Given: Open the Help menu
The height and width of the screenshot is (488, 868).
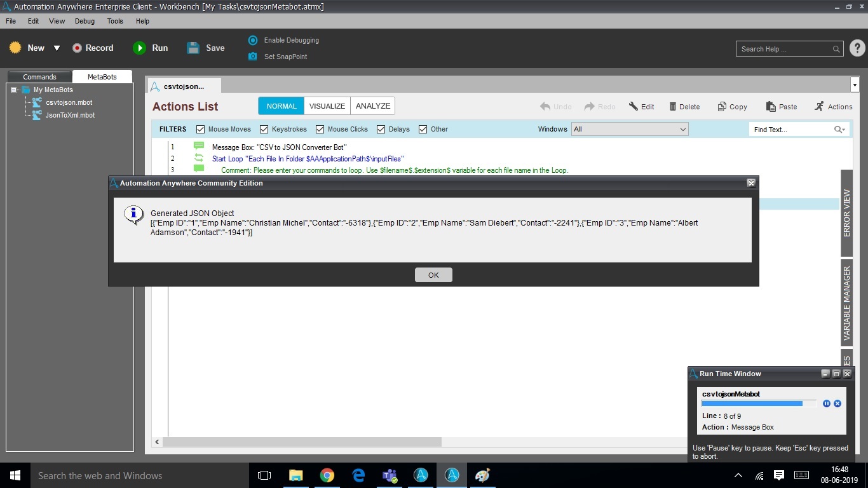Looking at the screenshot, I should point(142,21).
